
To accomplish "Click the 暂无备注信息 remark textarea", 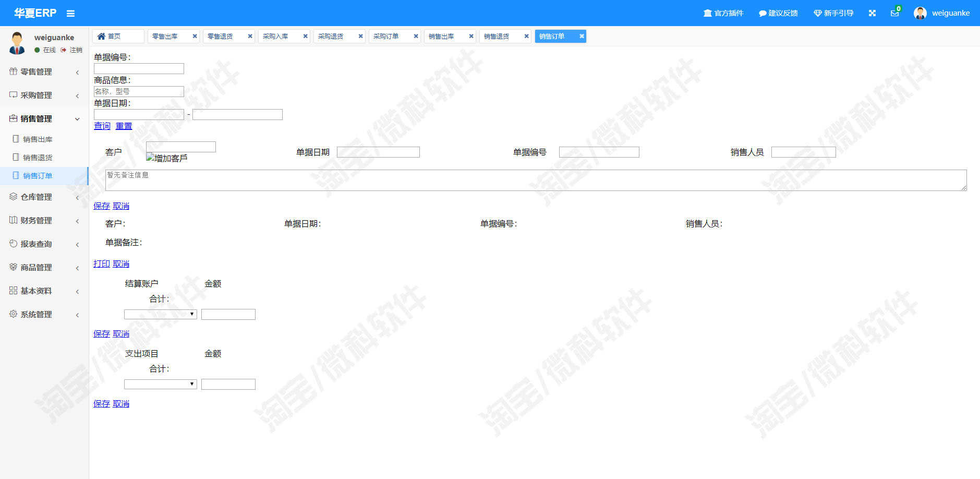I will (536, 180).
